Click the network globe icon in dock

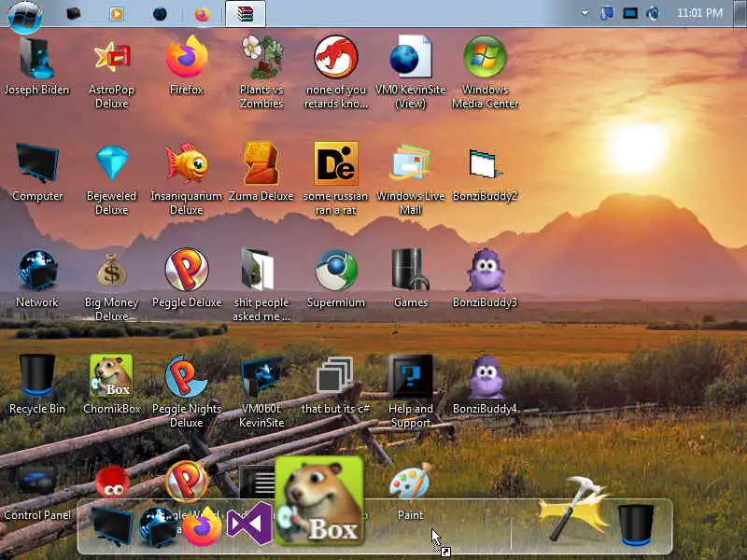158,527
